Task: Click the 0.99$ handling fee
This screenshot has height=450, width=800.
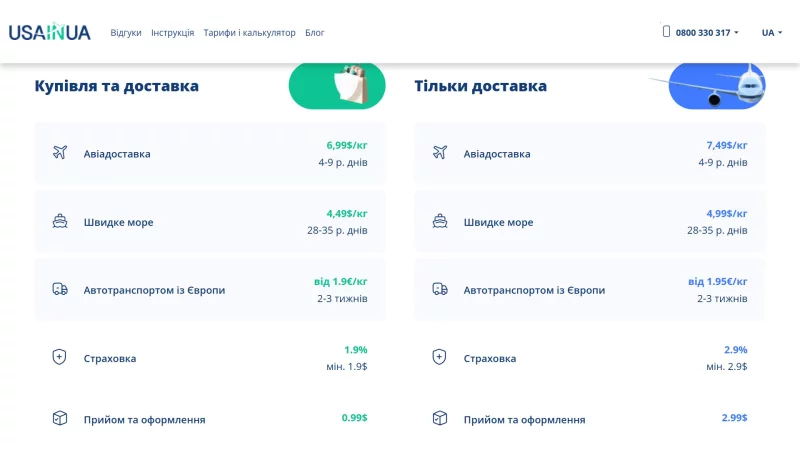Action: (355, 418)
